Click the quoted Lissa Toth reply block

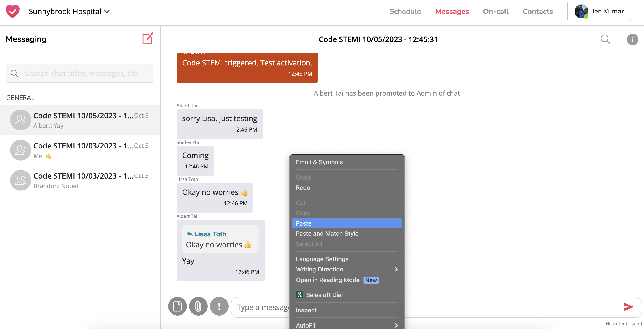[220, 239]
